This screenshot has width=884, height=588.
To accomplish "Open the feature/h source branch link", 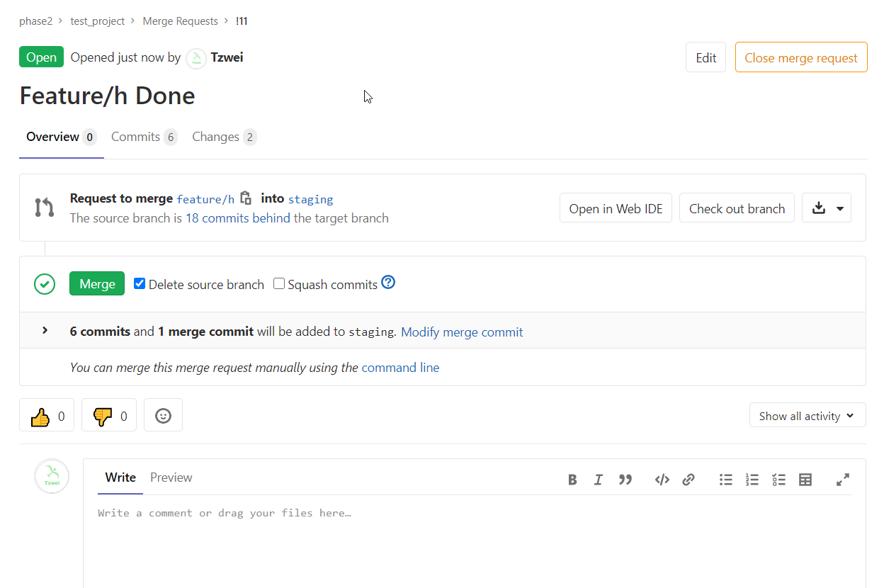I will pyautogui.click(x=205, y=199).
